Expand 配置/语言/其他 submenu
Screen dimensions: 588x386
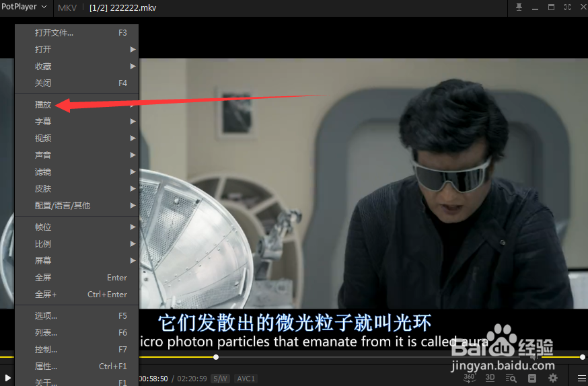click(77, 206)
